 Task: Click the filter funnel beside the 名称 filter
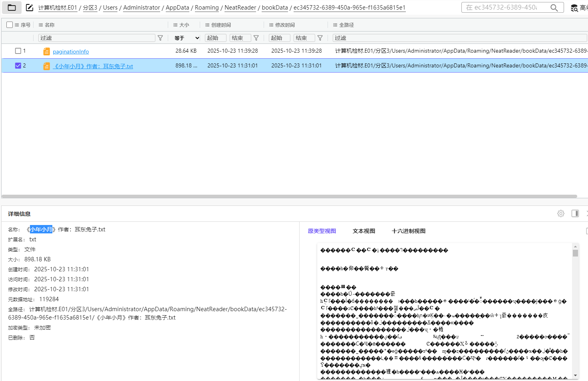[x=160, y=38]
